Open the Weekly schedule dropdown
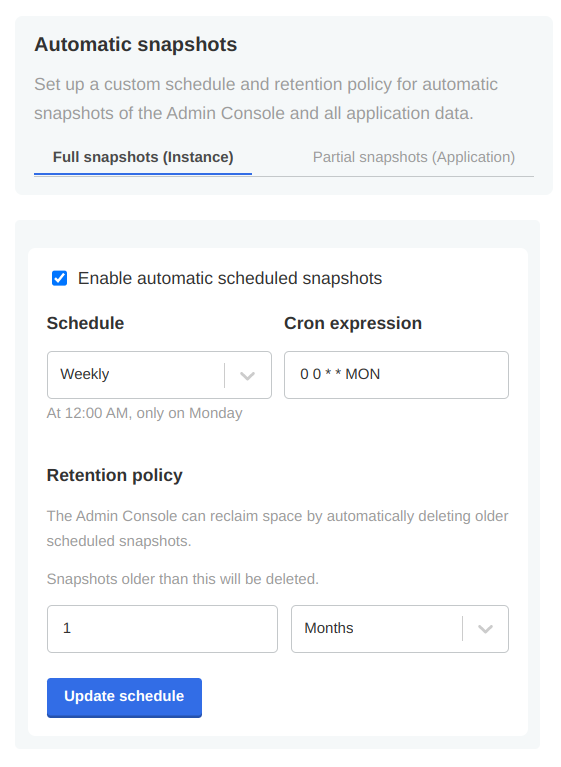 [159, 375]
